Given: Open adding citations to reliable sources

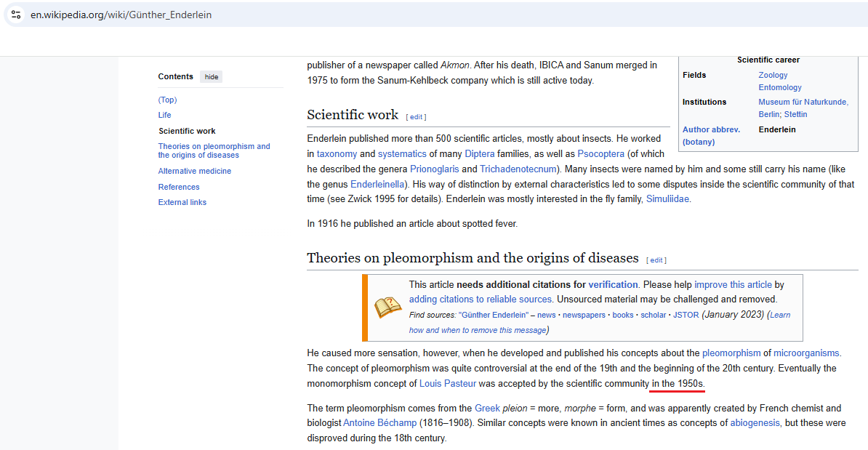Looking at the screenshot, I should coord(480,300).
